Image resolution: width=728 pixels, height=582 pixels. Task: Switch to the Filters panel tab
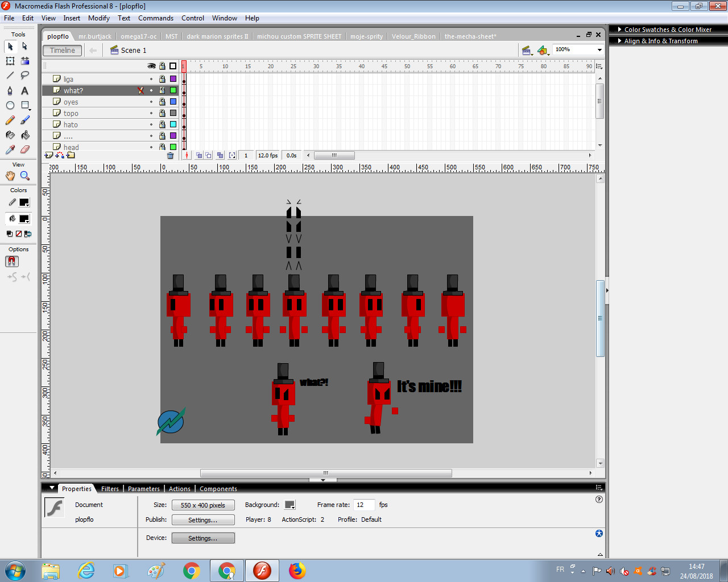coord(110,489)
